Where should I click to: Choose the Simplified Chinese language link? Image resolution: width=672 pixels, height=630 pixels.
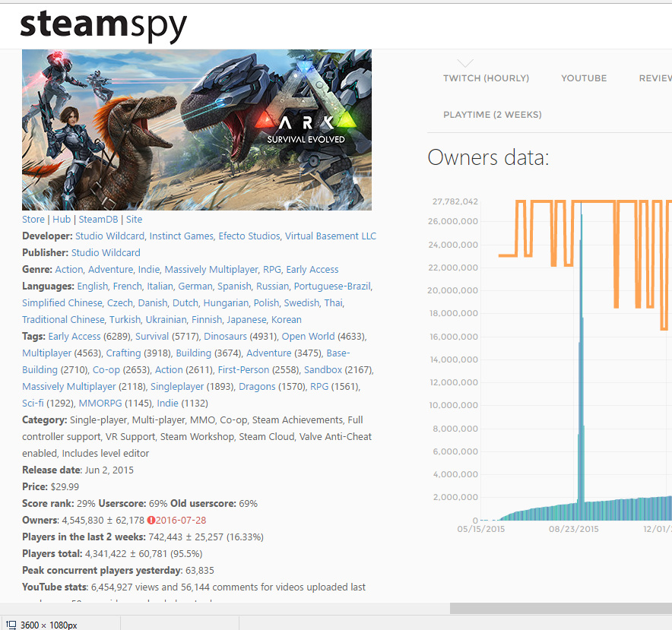point(62,303)
